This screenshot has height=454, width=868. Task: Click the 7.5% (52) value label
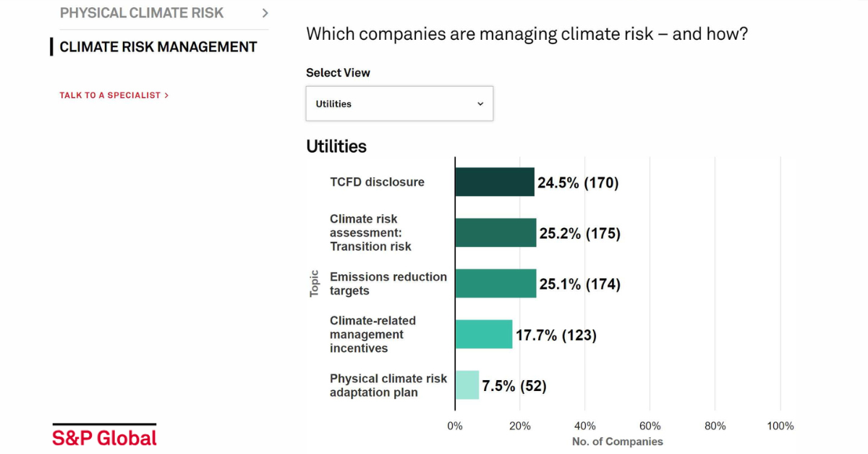pos(514,386)
